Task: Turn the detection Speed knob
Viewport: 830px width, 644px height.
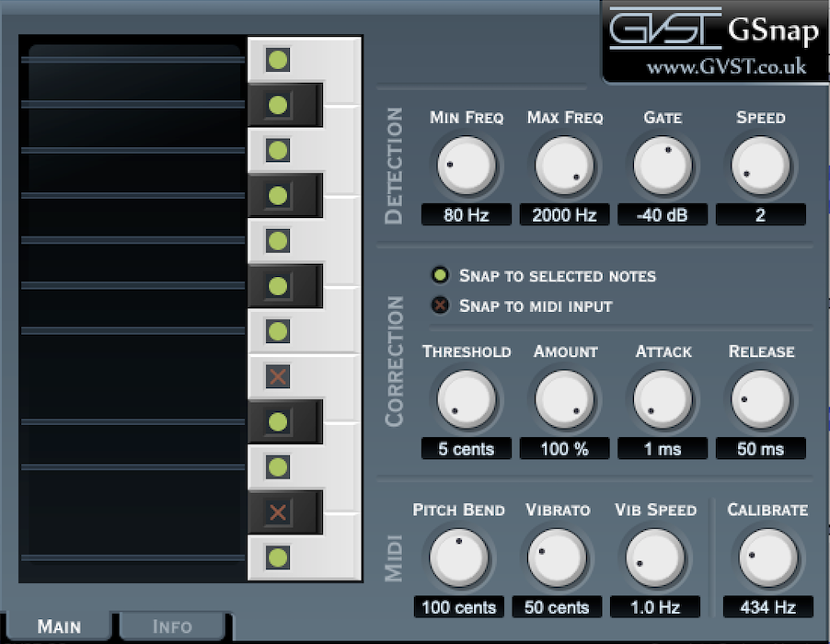Action: pos(761,166)
